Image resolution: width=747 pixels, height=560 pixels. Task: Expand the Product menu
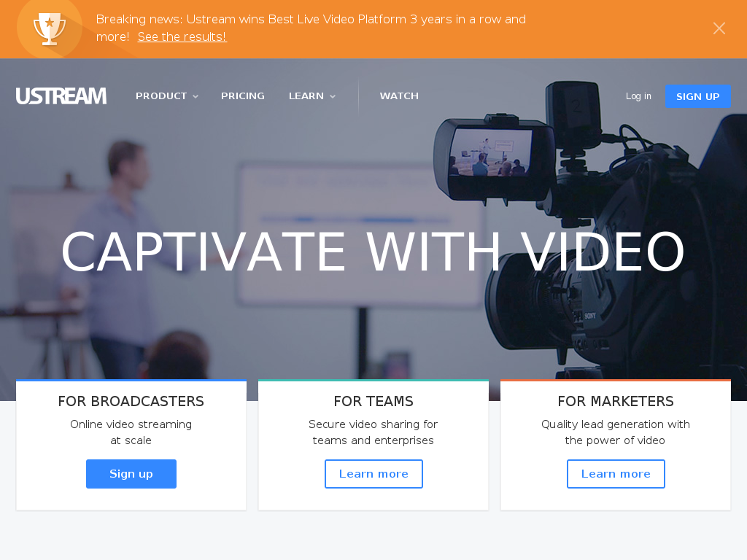click(x=167, y=96)
